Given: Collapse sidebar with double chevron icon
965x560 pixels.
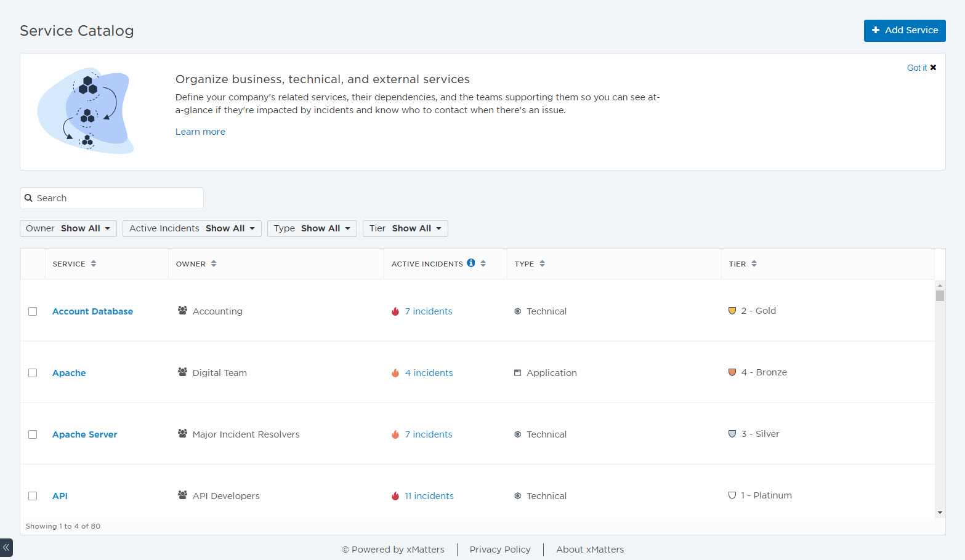Looking at the screenshot, I should pyautogui.click(x=6, y=547).
